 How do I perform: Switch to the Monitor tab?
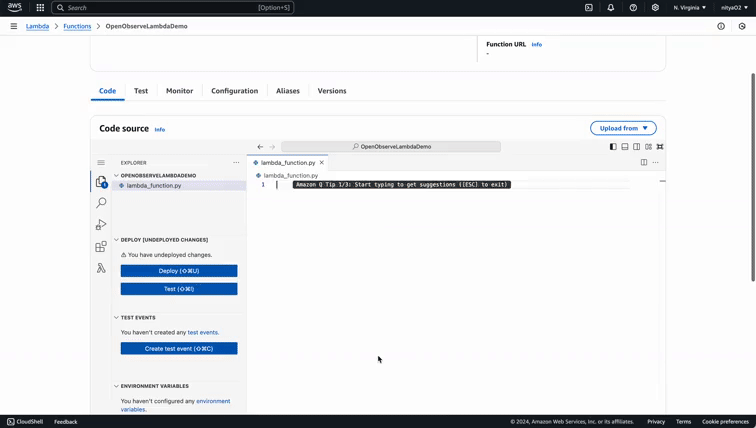click(179, 91)
